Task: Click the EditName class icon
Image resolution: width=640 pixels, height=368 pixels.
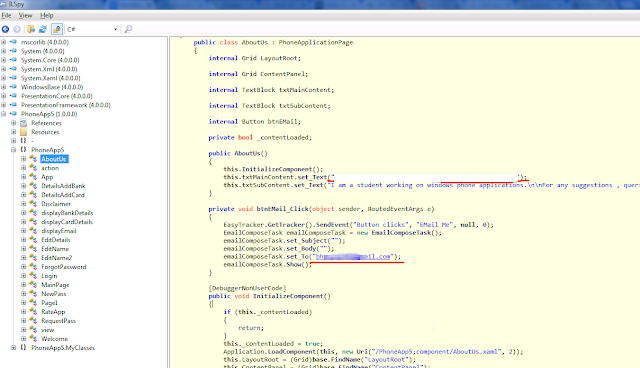Action: (x=33, y=248)
